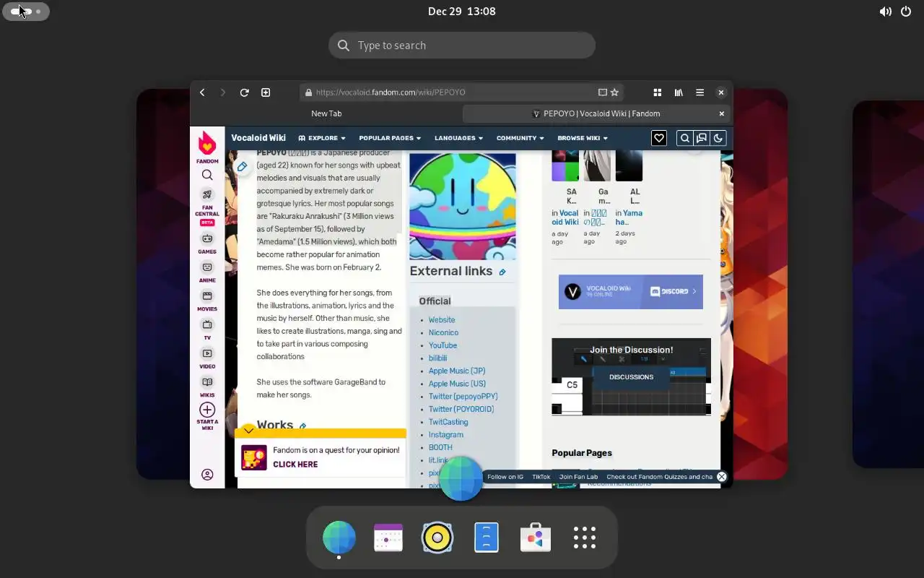This screenshot has height=578, width=924.
Task: Expand the Community dropdown
Action: 520,138
